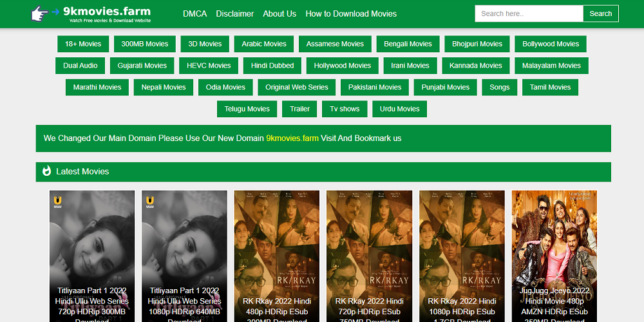Open How to Download Movies
Viewport: 644px width, 322px height.
[x=351, y=14]
